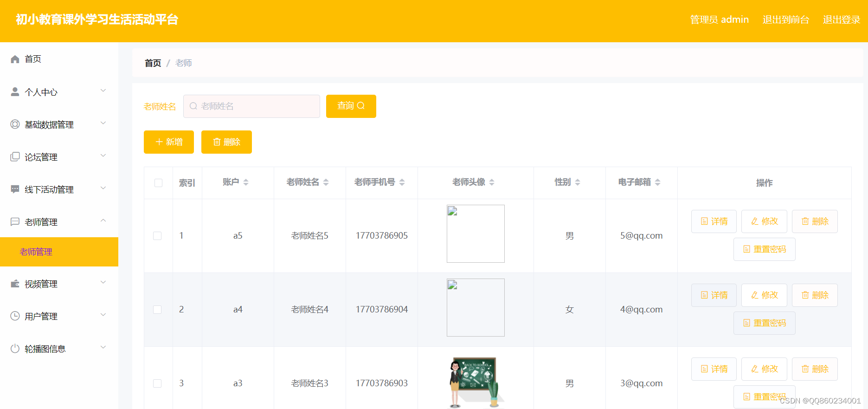This screenshot has height=409, width=868.
Task: Click the broken avatar image for teacher a4
Action: click(x=476, y=307)
